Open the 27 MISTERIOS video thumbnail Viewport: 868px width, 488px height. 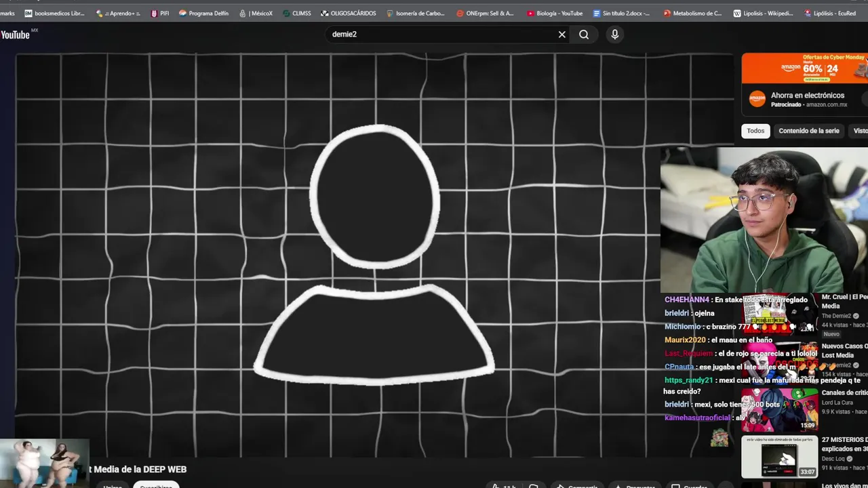coord(779,457)
